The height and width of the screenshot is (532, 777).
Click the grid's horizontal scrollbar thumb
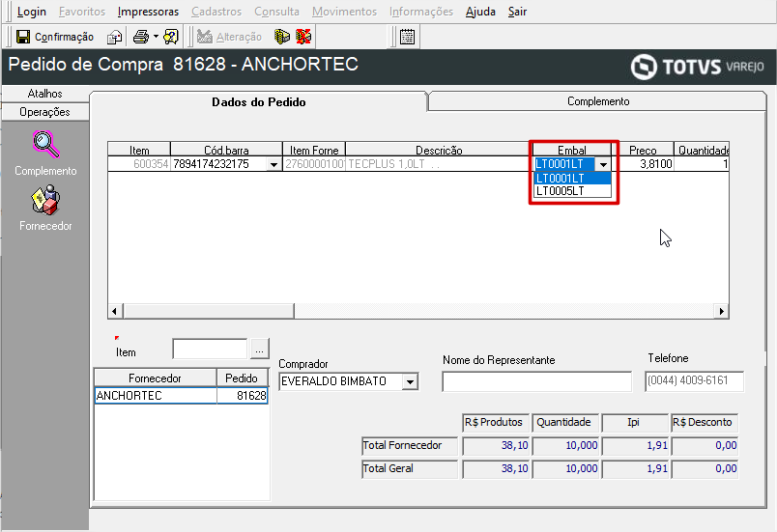click(209, 311)
